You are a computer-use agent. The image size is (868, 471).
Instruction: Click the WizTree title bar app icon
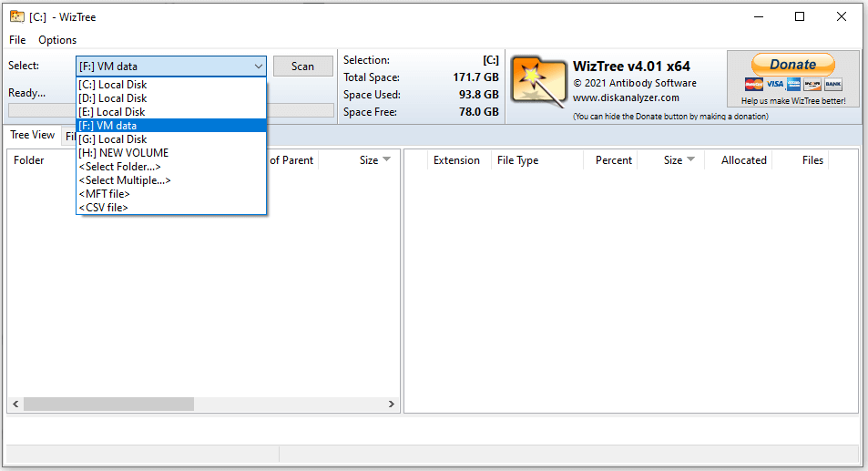(x=16, y=16)
